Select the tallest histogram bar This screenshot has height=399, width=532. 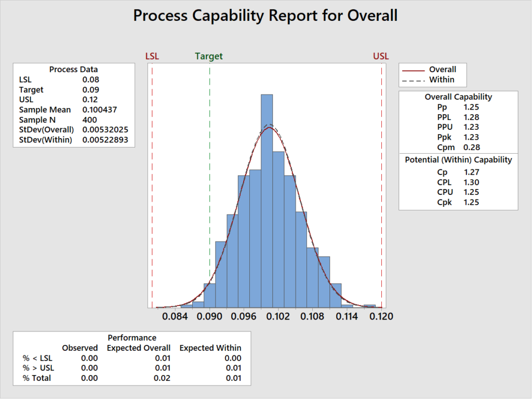click(x=267, y=201)
